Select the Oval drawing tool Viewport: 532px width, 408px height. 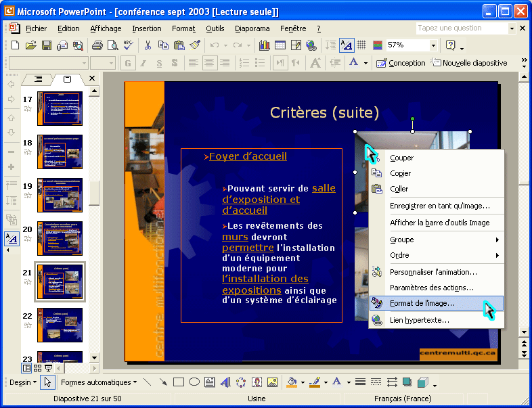pos(194,382)
